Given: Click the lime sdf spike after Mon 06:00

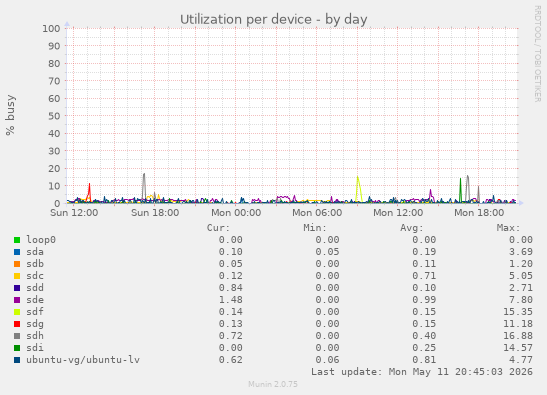Looking at the screenshot, I should click(358, 188).
